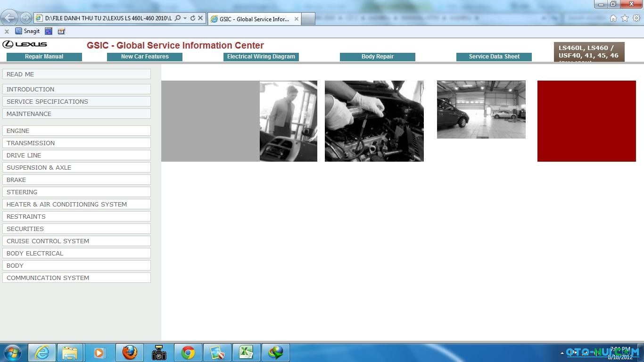
Task: Open the address bar dropdown arrow
Action: pyautogui.click(x=185, y=18)
